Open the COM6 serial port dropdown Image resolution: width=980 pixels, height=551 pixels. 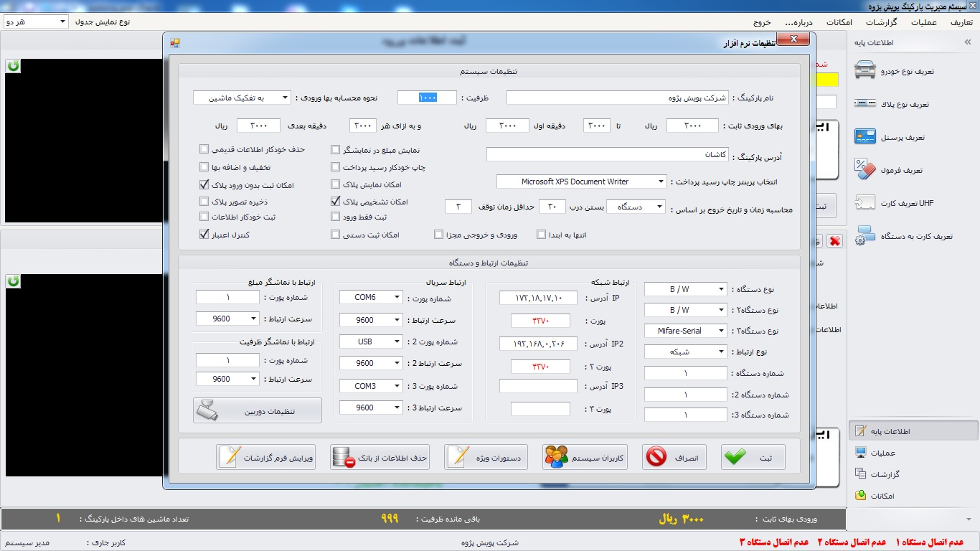[397, 297]
